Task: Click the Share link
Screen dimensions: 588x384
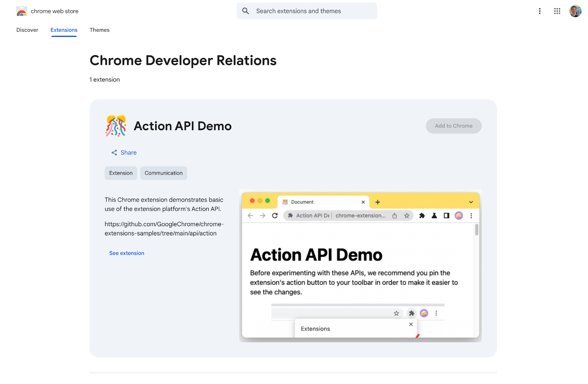Action: (128, 152)
